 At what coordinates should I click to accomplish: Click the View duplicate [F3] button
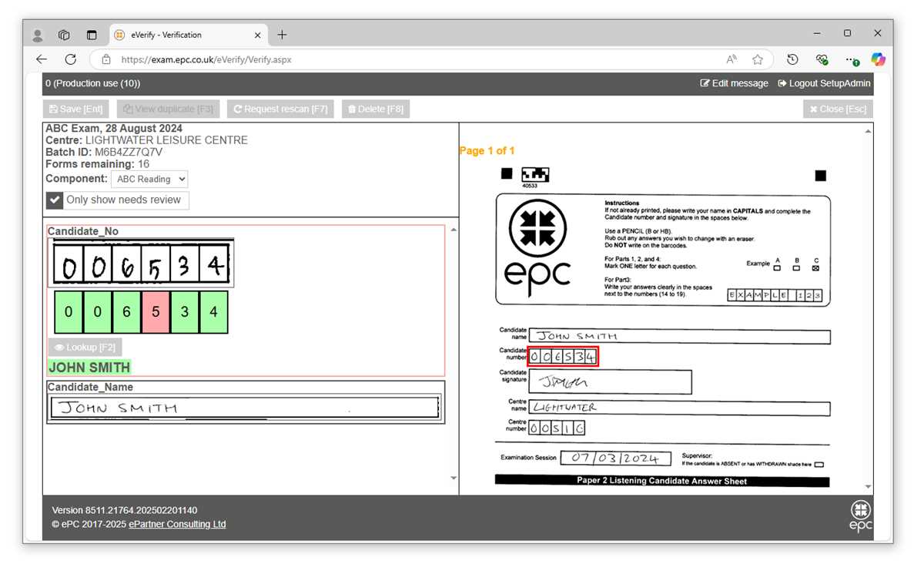pos(169,109)
